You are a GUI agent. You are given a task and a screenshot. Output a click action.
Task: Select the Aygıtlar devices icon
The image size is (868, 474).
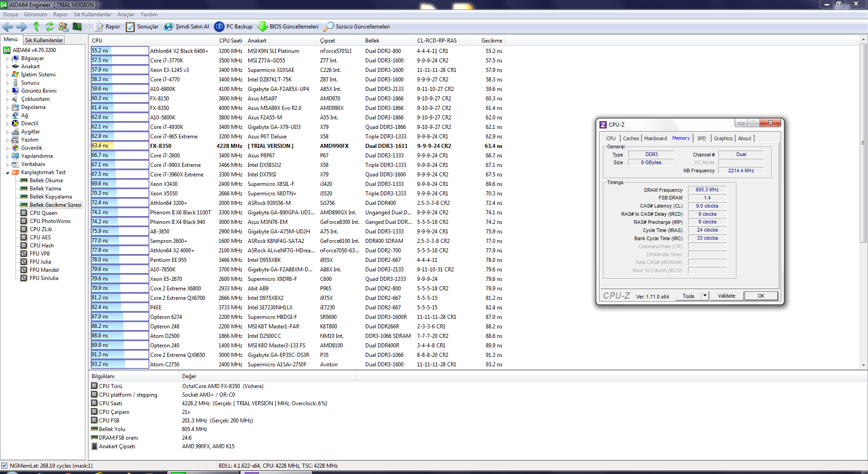coord(15,132)
